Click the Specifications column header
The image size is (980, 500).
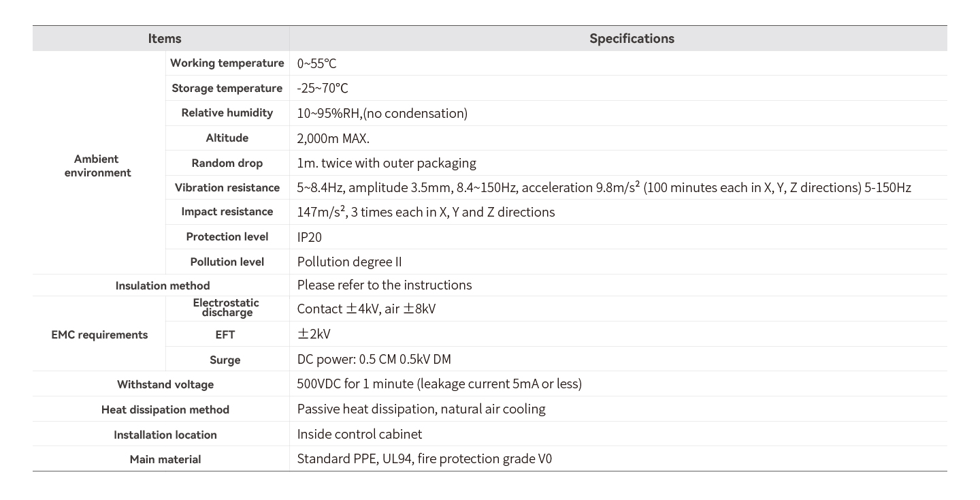632,39
